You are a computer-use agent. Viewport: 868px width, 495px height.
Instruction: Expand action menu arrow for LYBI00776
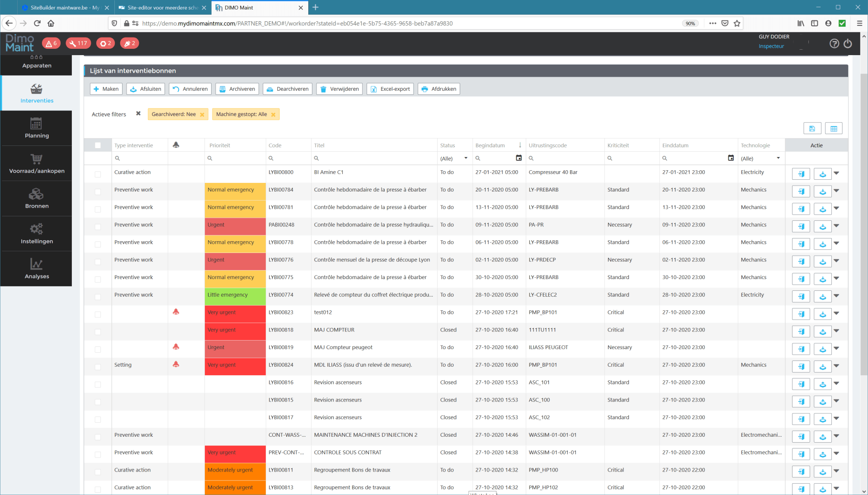(836, 261)
